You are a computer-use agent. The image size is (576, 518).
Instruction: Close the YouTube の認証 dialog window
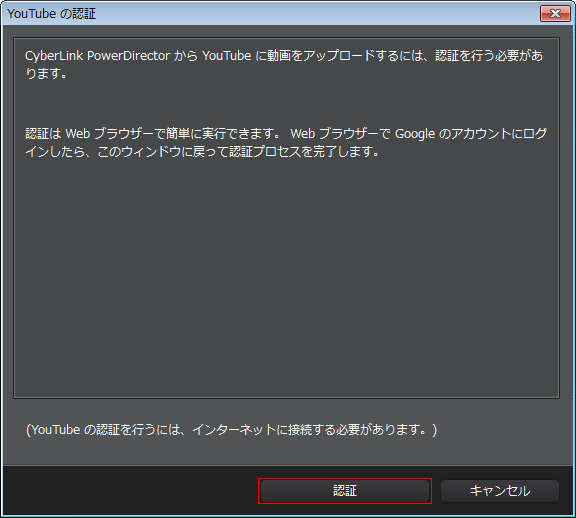(x=555, y=14)
